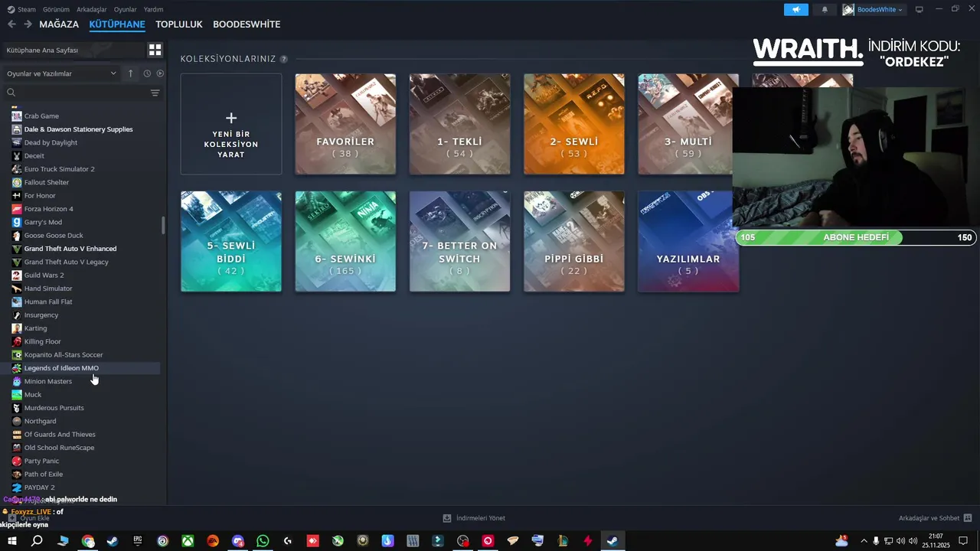Open advanced filter options icon
This screenshot has width=980, height=551.
(x=155, y=93)
